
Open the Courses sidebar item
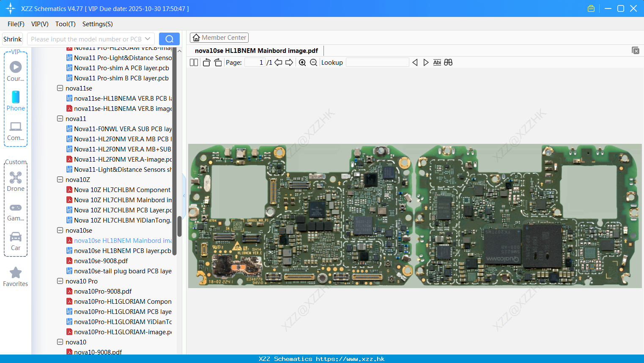click(16, 71)
